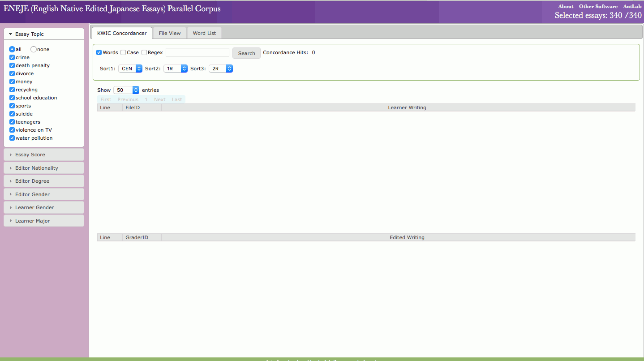644x361 pixels.
Task: Select the 'none' topic radio button
Action: pos(34,49)
